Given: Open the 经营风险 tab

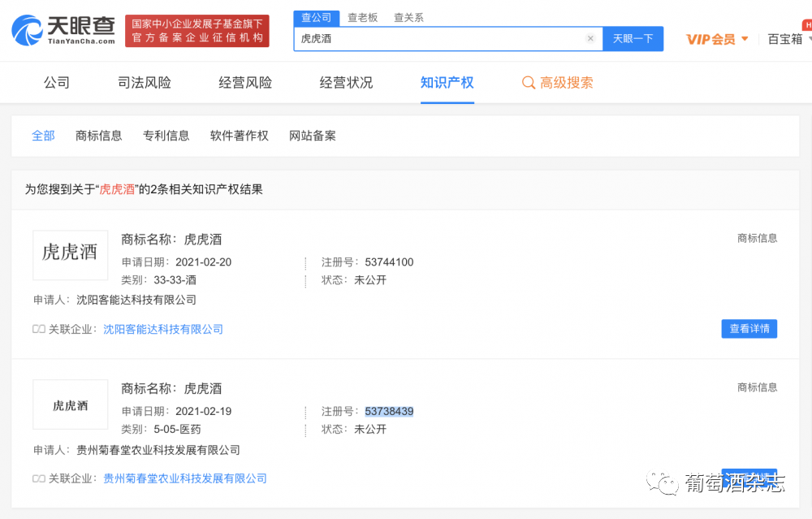Looking at the screenshot, I should point(245,83).
